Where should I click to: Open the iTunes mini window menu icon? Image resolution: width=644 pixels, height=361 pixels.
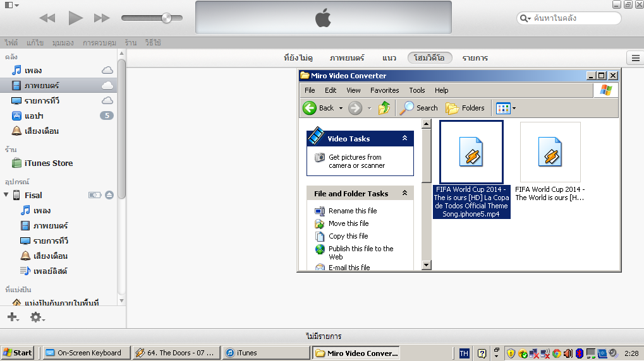(11, 5)
